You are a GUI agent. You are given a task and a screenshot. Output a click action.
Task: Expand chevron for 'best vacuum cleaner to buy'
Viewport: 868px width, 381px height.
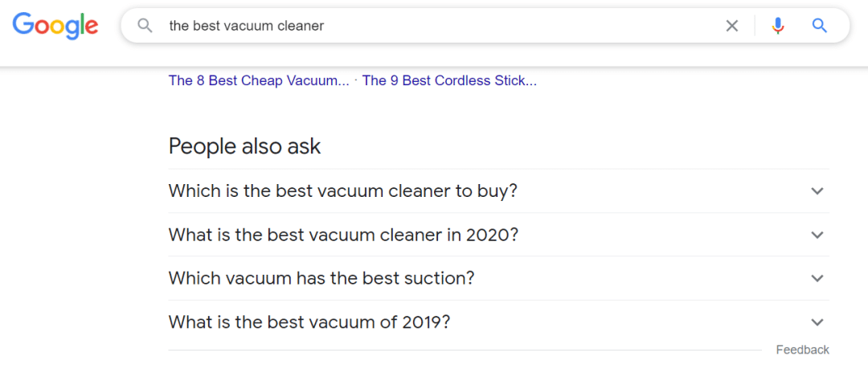coord(817,191)
